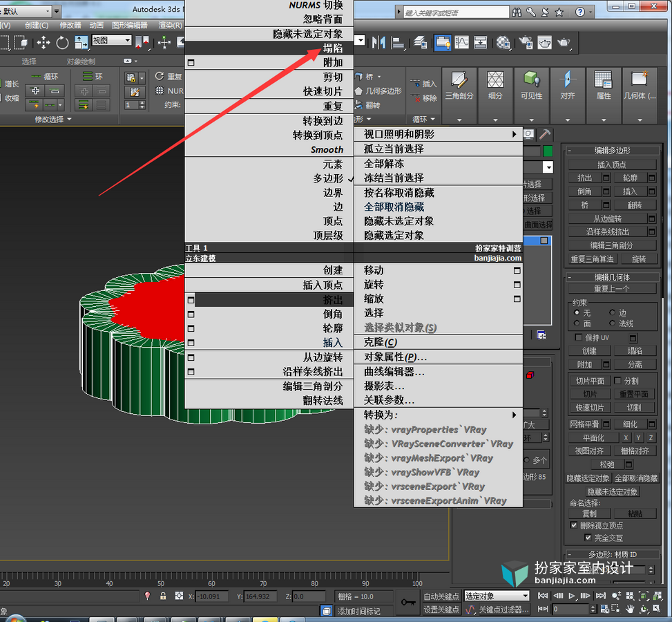Toggle the selection lock icon
Image resolution: width=672 pixels, height=622 pixels.
(x=163, y=596)
